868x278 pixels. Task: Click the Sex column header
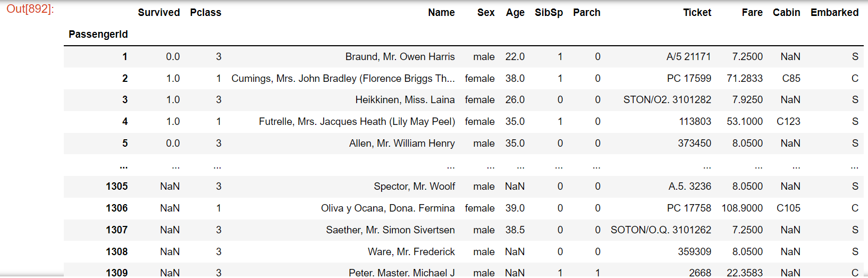click(486, 13)
